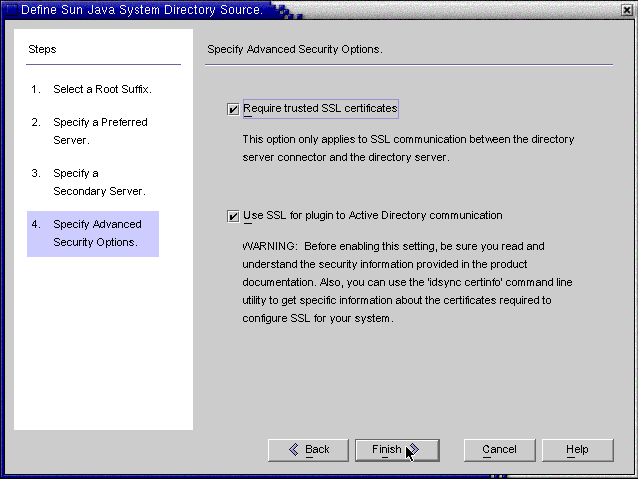Click the Require trusted SSL certificates label
Viewport: 638px width, 479px height.
click(x=320, y=109)
